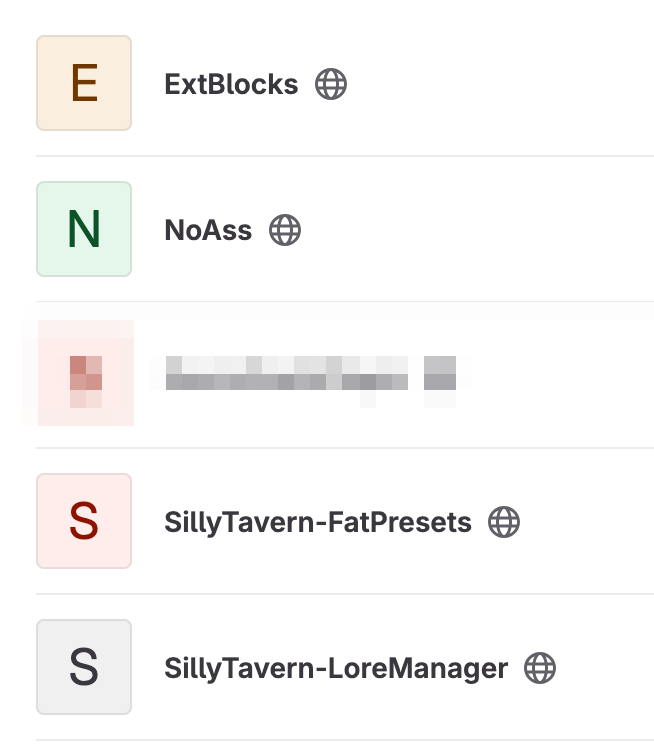Open the SillyTavern-LoreManager project
The width and height of the screenshot is (654, 744).
336,669
